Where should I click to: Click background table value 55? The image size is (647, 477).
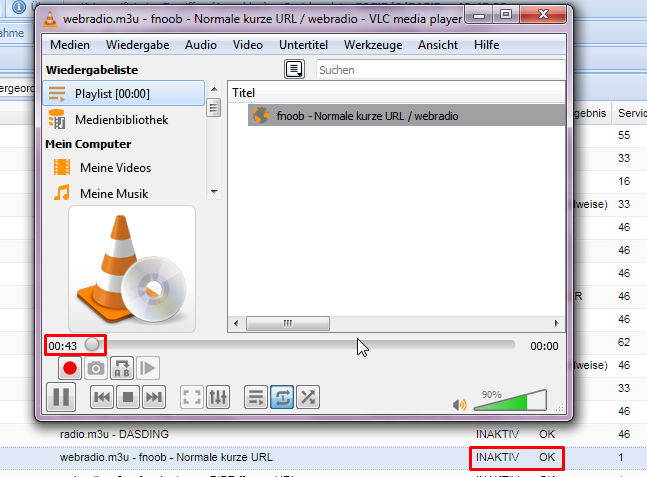pos(624,135)
